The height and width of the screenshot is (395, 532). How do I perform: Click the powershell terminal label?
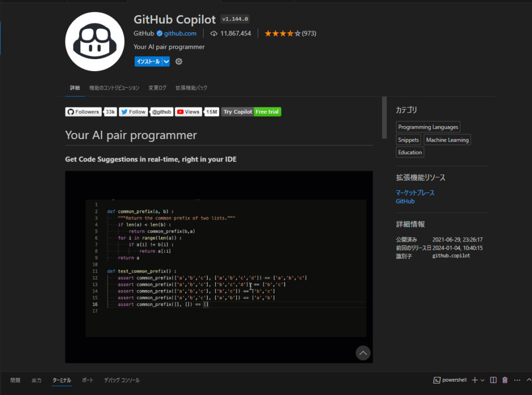click(x=454, y=380)
